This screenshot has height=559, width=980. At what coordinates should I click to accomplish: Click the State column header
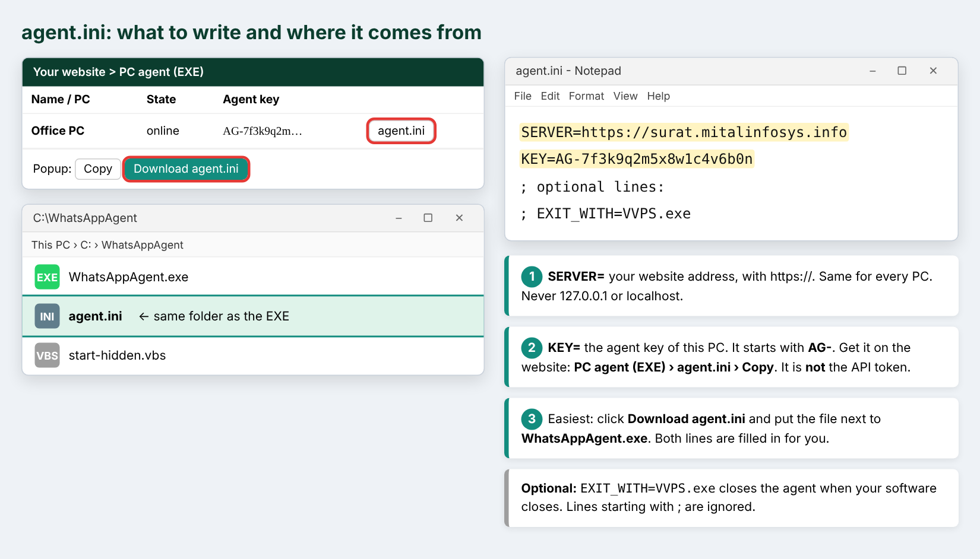tap(161, 99)
